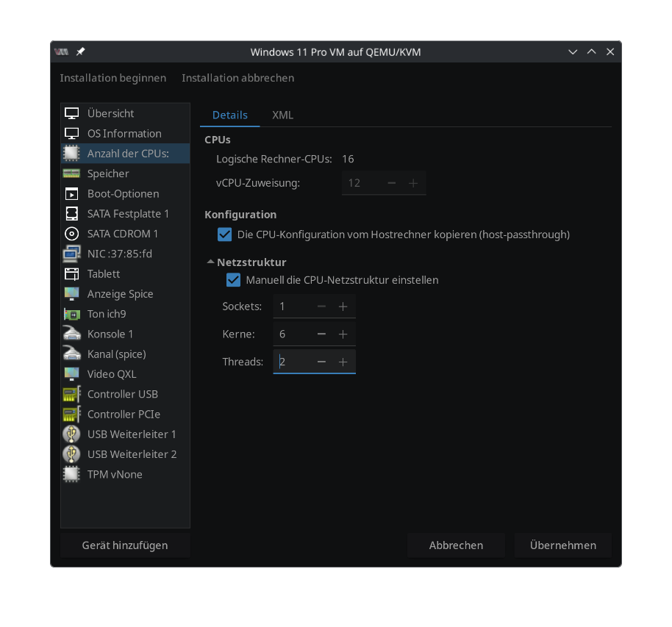Viewport: 672px width, 627px height.
Task: Click Installation abbrechen
Action: (x=238, y=78)
